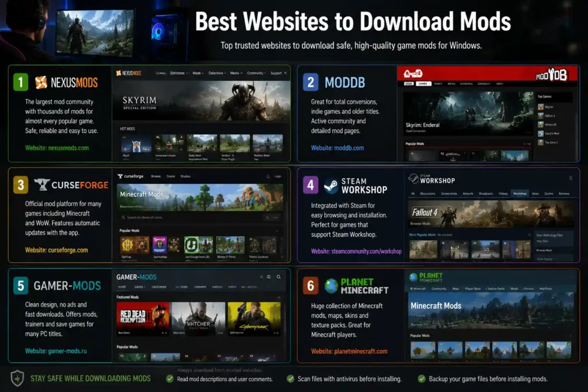588x392 pixels.
Task: Click the shield icon beside Stay Safe
Action: (x=17, y=378)
